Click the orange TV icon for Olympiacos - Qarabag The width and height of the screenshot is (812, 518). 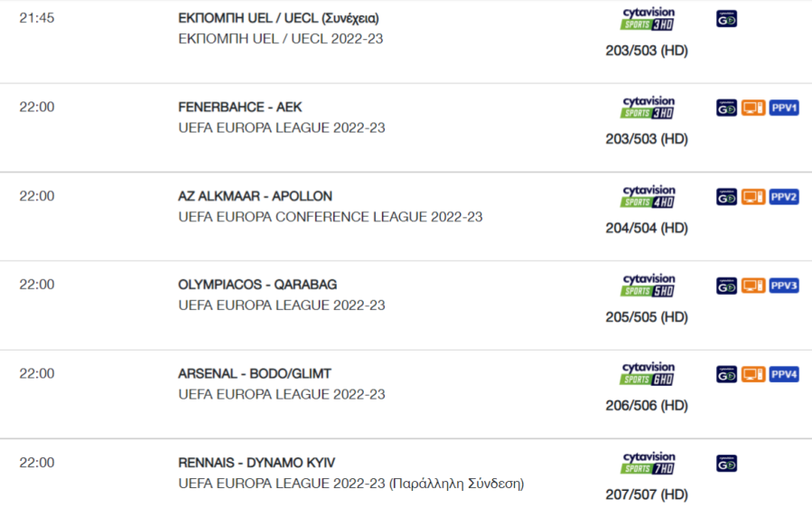pyautogui.click(x=753, y=286)
